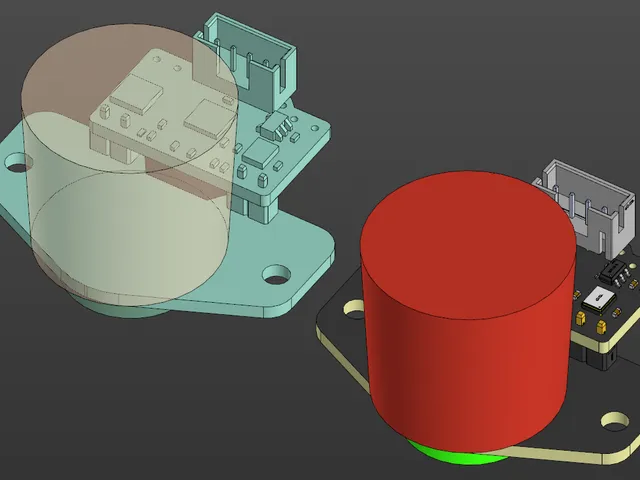This screenshot has width=640, height=480.
Task: Select the black IC on dark board
Action: point(612,273)
